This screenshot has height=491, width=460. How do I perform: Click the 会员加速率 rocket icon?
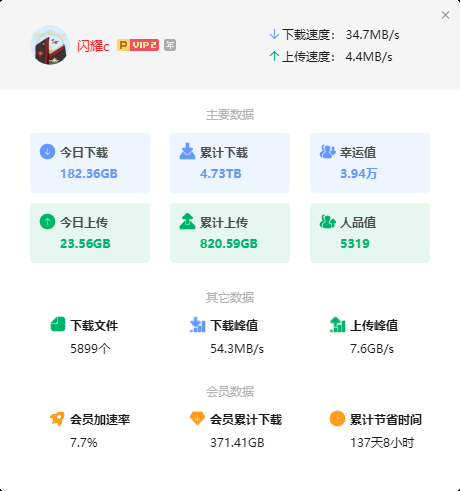tap(57, 419)
